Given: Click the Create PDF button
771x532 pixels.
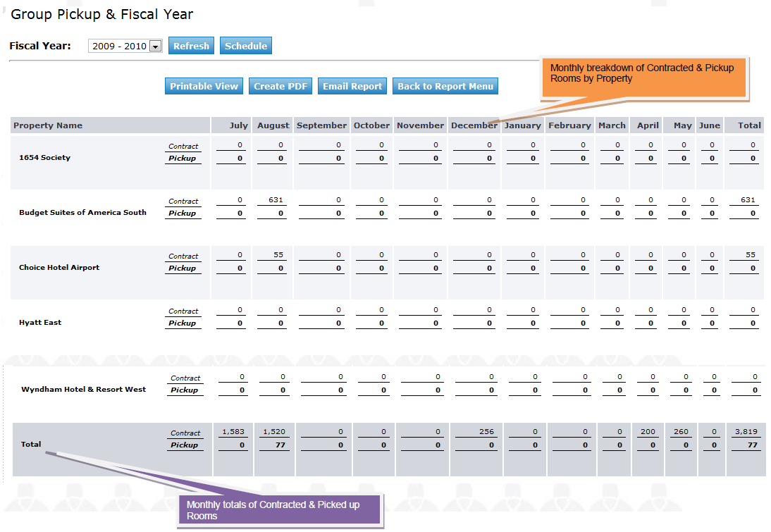Looking at the screenshot, I should [280, 86].
